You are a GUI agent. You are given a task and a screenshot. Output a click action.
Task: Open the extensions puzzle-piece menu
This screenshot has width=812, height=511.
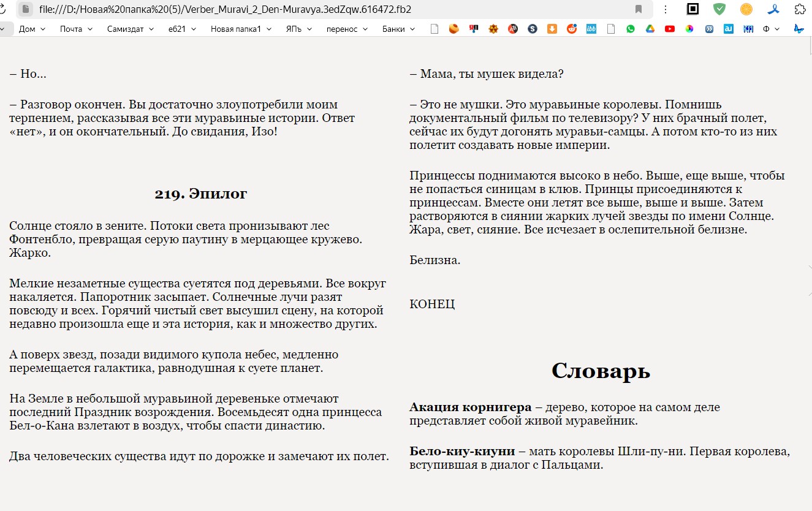point(800,9)
